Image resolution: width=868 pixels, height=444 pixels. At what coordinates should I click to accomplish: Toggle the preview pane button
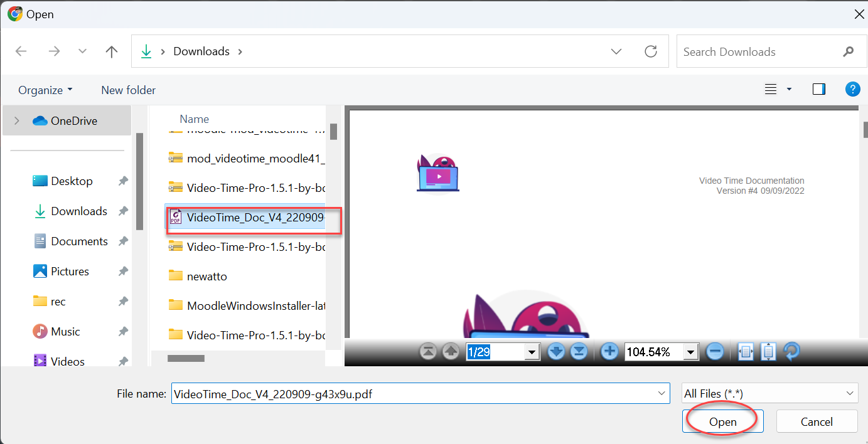pyautogui.click(x=818, y=90)
